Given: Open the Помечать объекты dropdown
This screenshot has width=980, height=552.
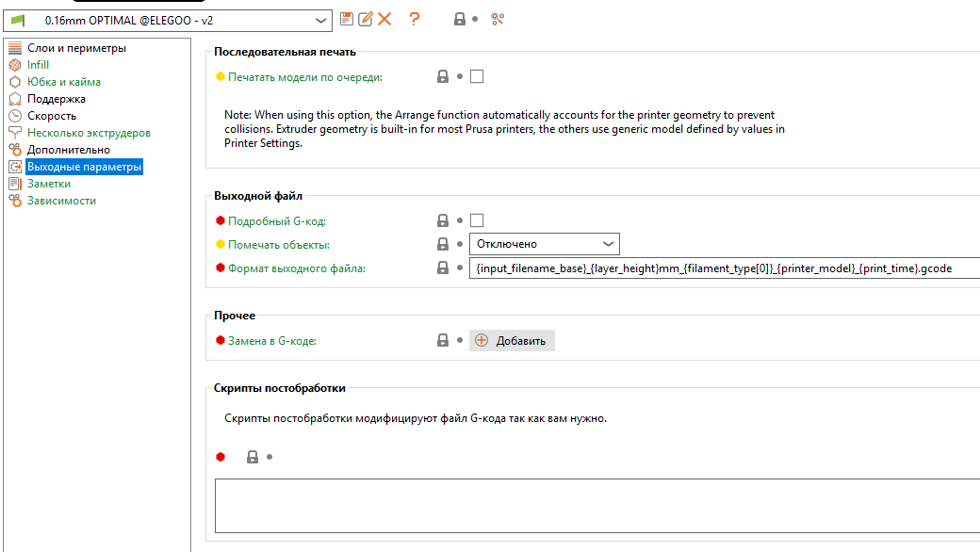Looking at the screenshot, I should (545, 244).
